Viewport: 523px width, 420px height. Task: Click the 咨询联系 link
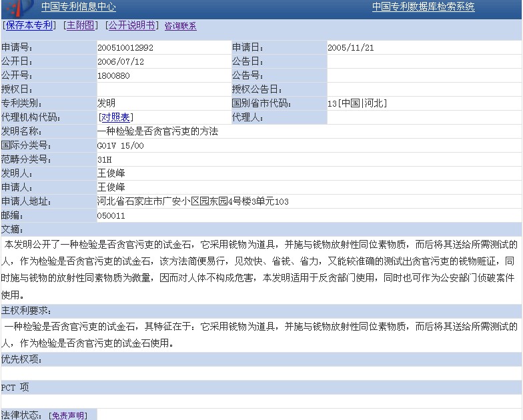pos(180,26)
